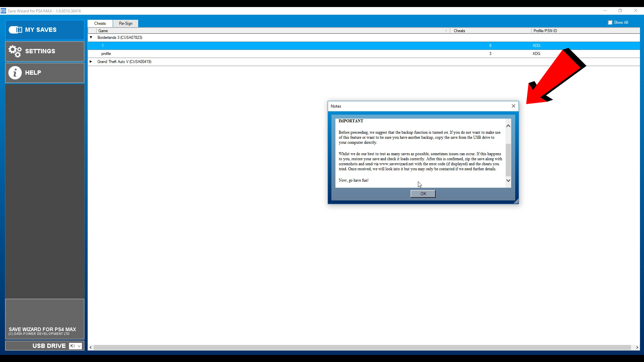Click the Save Wizard logo icon top-left
Viewport: 644px width, 362px height.
[x=4, y=11]
